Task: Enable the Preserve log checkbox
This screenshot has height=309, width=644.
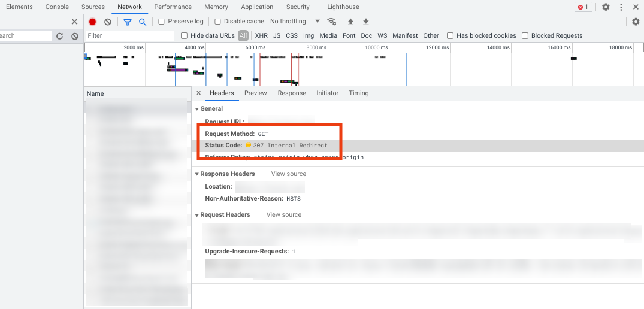Action: [x=162, y=22]
